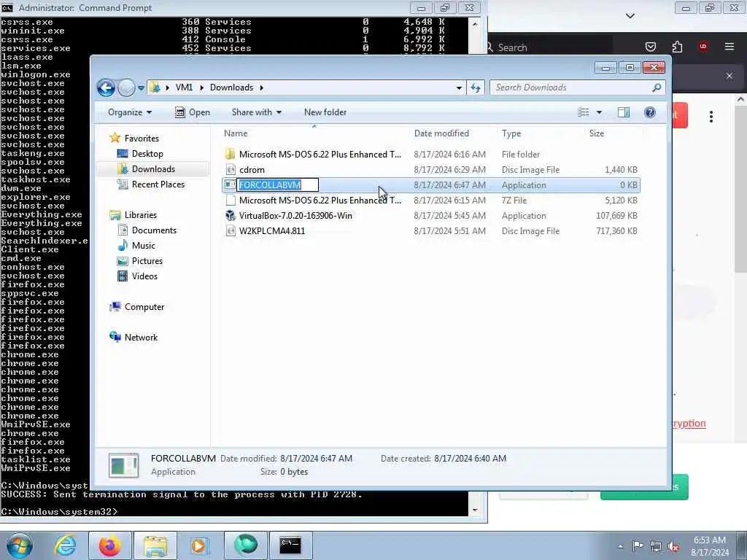Select Network in the navigation pane
This screenshot has width=747, height=560.
pyautogui.click(x=141, y=337)
